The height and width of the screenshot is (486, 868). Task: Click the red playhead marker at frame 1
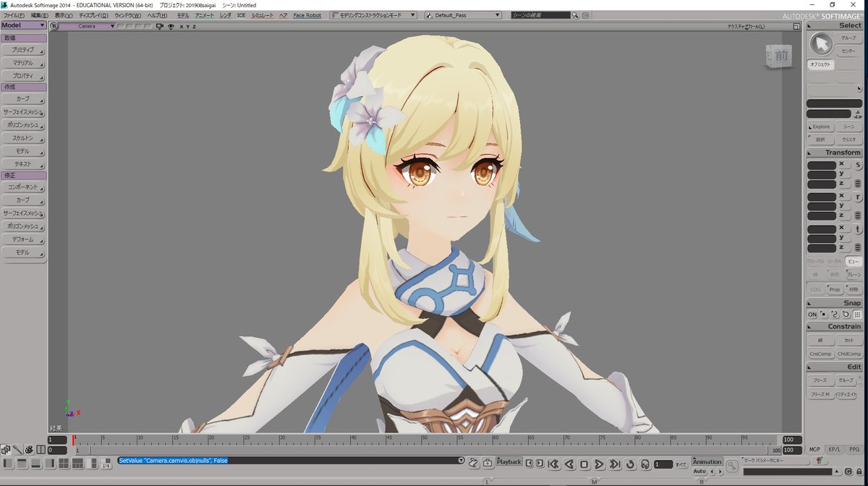[x=73, y=438]
